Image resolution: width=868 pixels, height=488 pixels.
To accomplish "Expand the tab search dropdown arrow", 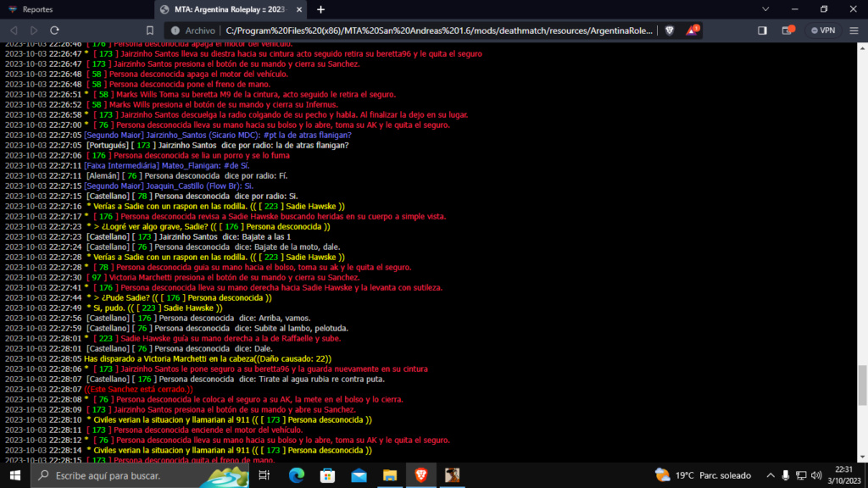I will (x=765, y=9).
